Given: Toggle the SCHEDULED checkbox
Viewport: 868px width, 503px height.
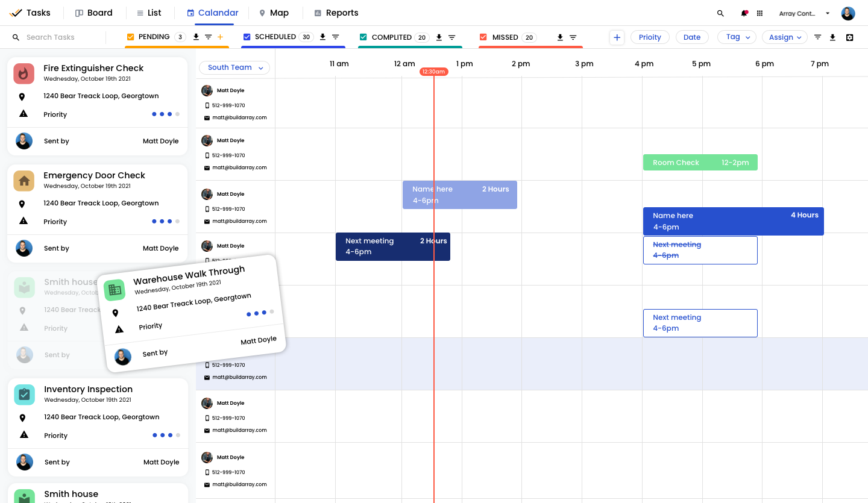Looking at the screenshot, I should pos(247,37).
